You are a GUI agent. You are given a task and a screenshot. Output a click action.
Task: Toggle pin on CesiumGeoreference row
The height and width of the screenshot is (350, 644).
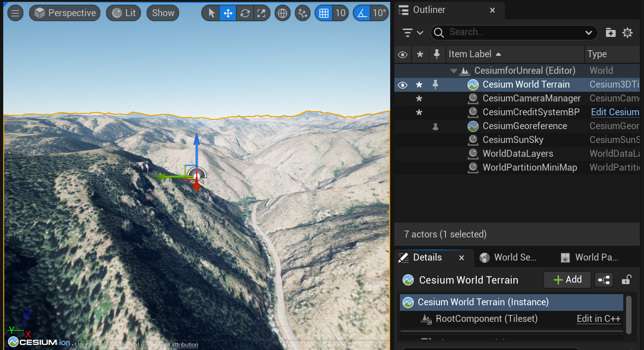[435, 126]
